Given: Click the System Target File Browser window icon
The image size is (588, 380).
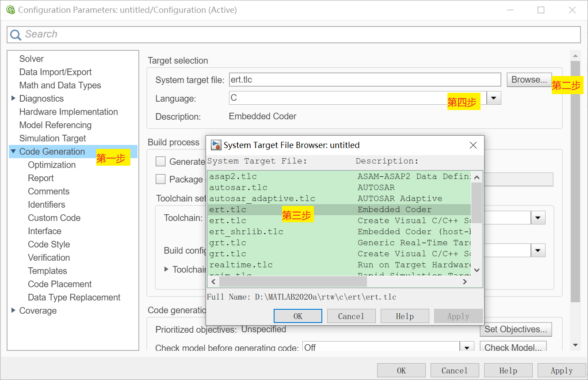Looking at the screenshot, I should point(216,145).
